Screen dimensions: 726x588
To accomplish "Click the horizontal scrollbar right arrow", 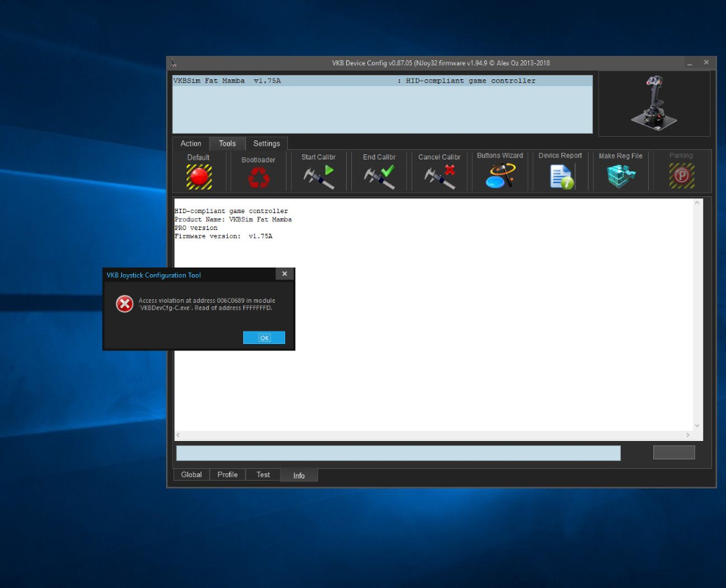I will click(x=688, y=434).
